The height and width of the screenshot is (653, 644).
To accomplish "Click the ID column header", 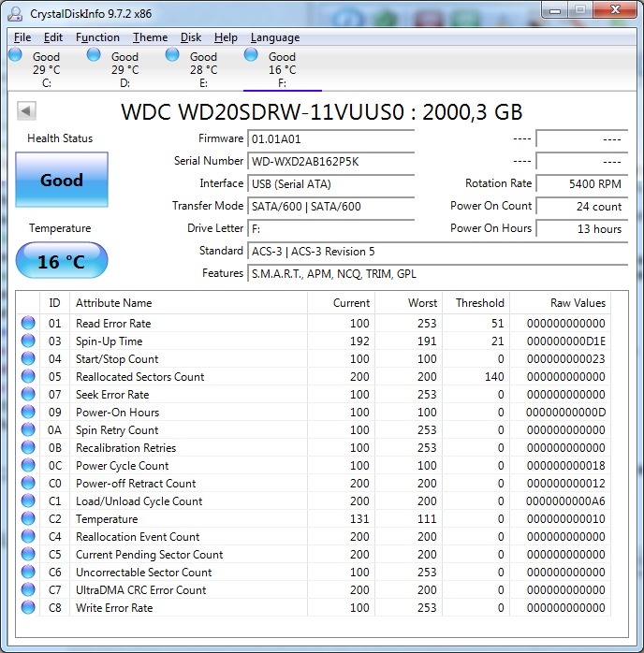I will 54,303.
